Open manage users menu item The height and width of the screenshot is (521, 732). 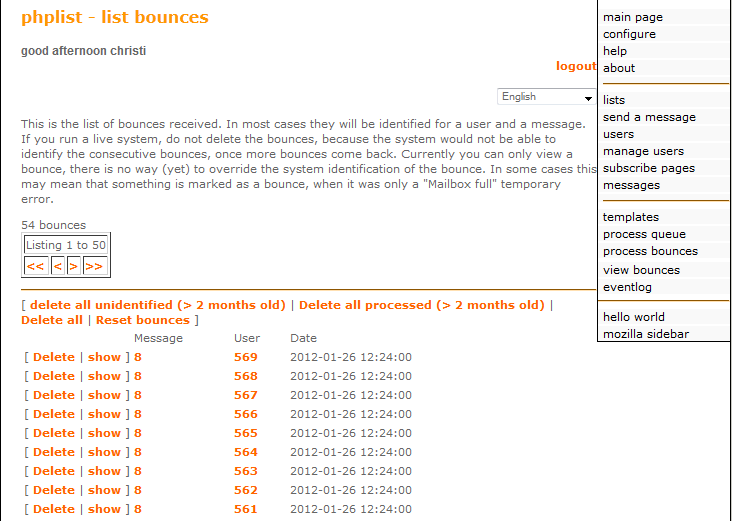point(643,151)
